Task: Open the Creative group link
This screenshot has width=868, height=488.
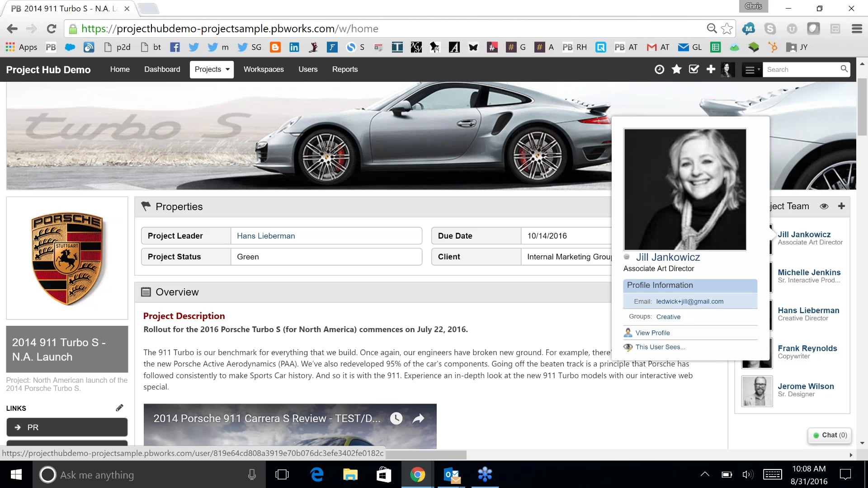Action: click(x=668, y=317)
